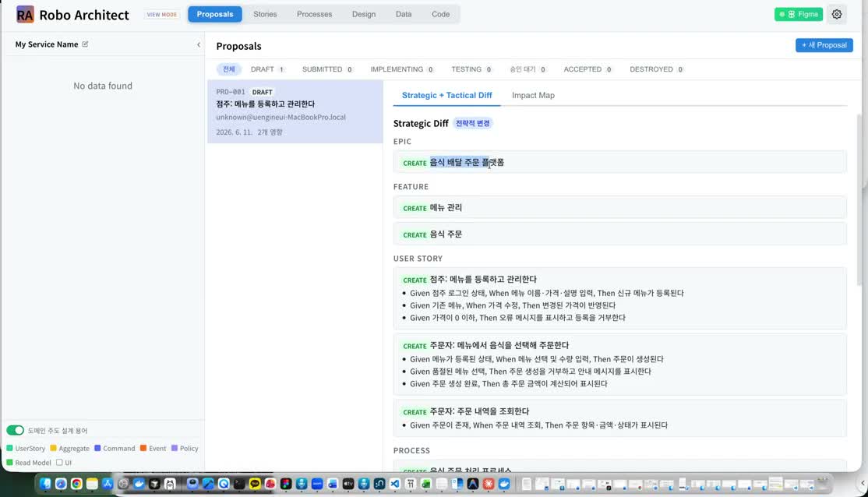
Task: Open the Design tab
Action: point(364,14)
